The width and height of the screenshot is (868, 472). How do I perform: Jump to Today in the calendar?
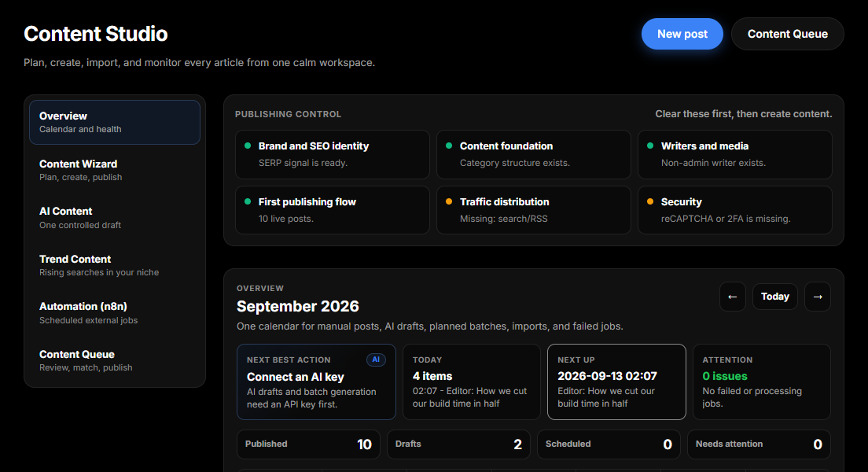[775, 297]
